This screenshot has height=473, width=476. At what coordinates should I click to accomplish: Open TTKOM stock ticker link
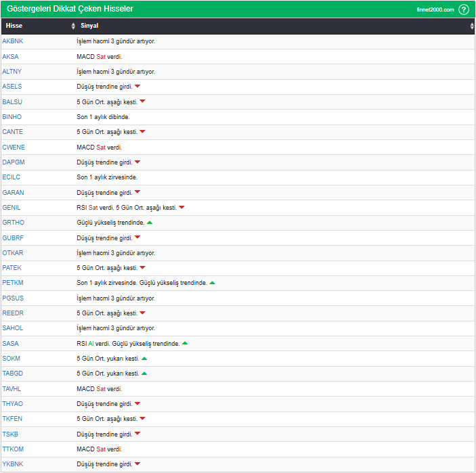[13, 449]
